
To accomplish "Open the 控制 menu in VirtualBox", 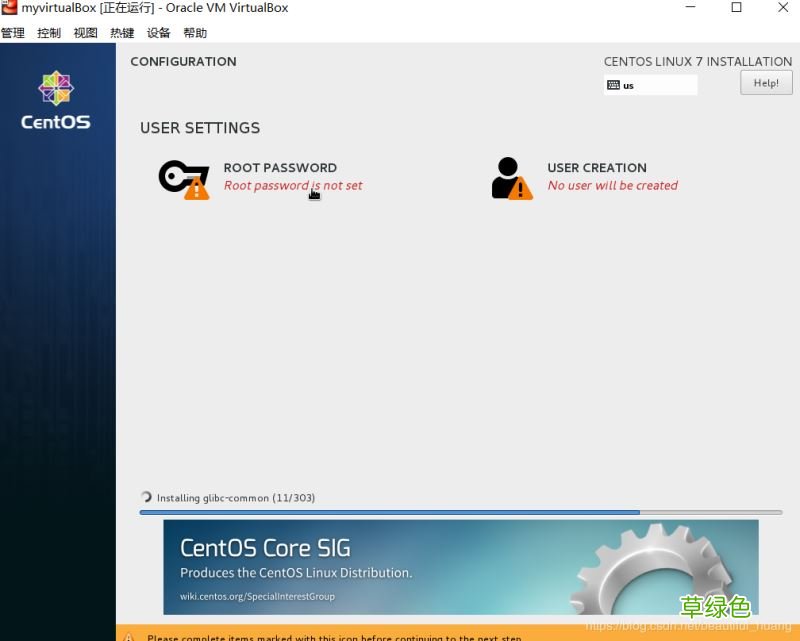I will [x=48, y=32].
